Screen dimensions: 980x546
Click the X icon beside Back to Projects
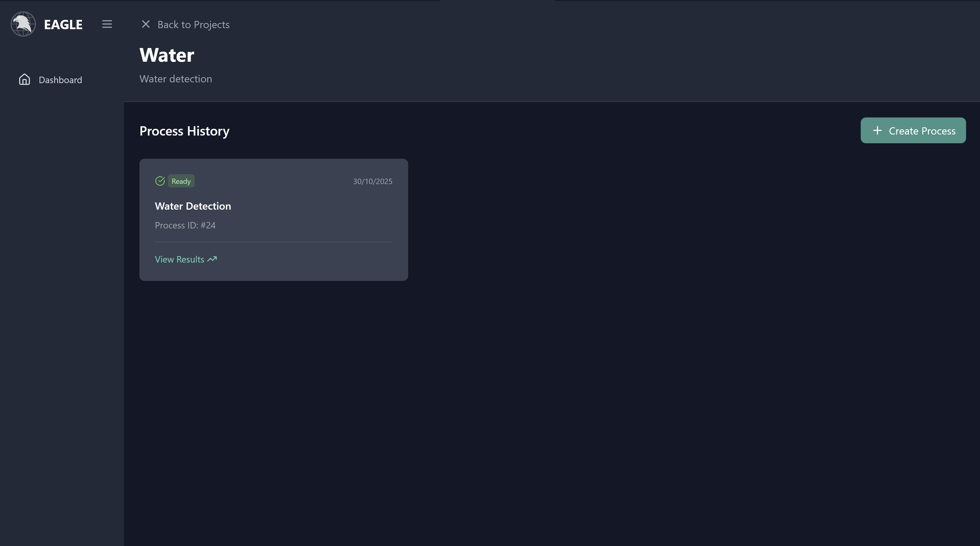click(x=146, y=24)
